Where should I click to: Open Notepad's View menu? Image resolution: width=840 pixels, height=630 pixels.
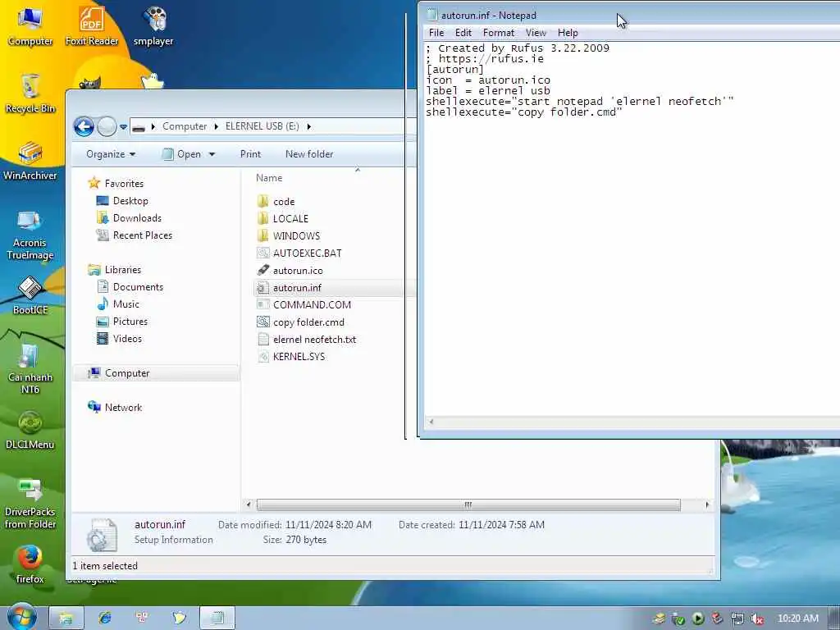point(536,33)
